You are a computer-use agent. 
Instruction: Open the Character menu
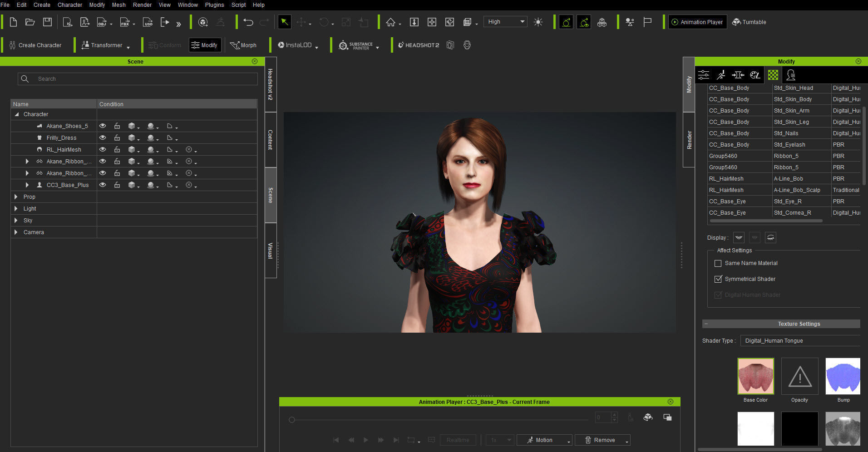(70, 5)
